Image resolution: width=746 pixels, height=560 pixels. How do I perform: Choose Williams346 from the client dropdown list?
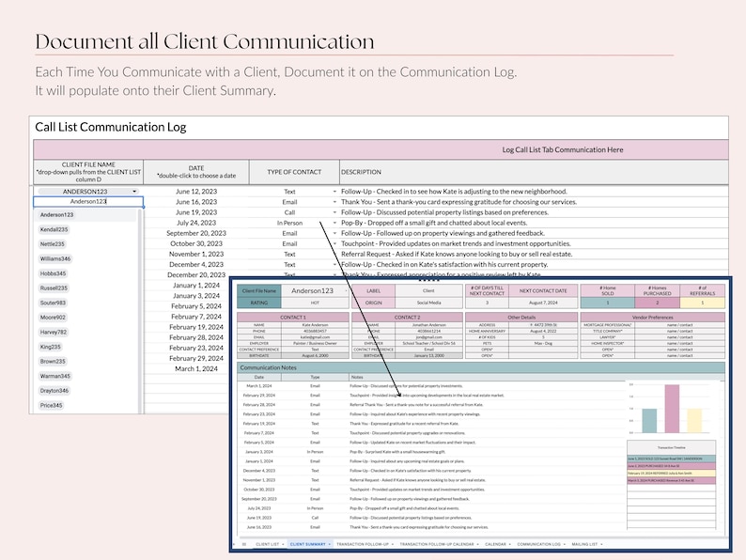click(55, 258)
